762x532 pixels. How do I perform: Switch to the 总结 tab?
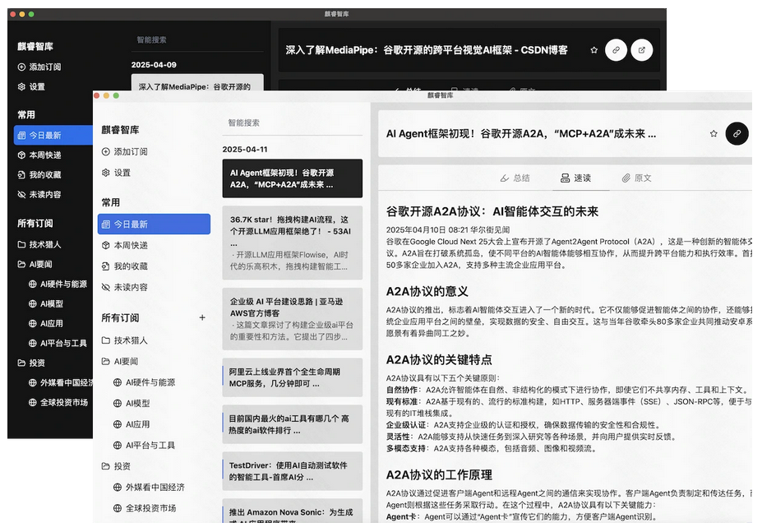click(515, 178)
